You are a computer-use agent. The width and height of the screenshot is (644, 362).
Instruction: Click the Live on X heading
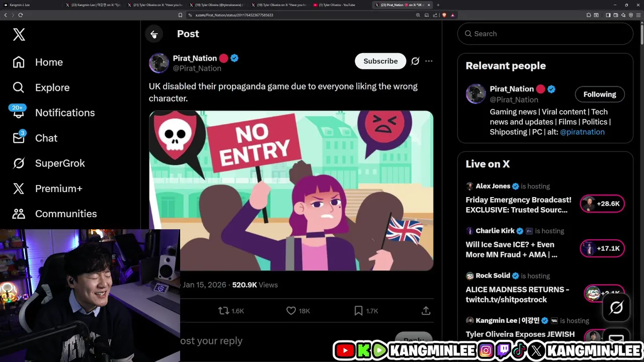(488, 164)
